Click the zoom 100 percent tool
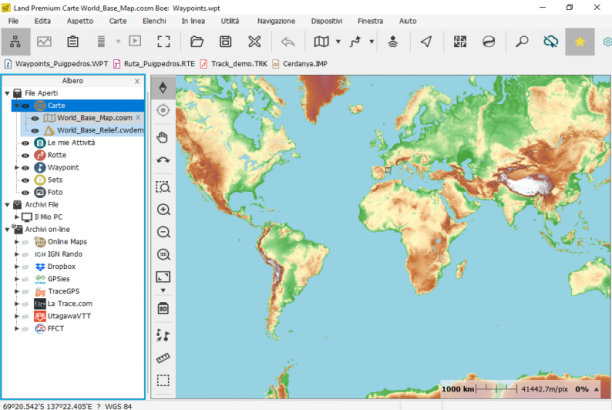The image size is (612, 410). (x=163, y=255)
